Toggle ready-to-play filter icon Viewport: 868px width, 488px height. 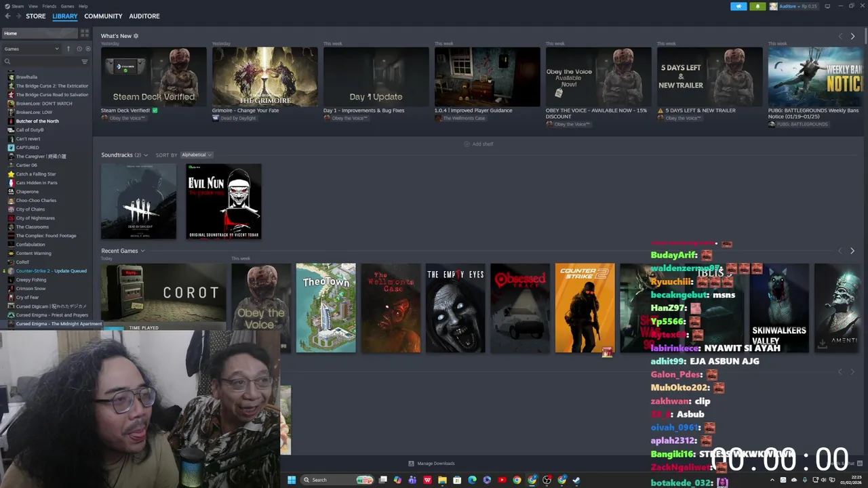coord(87,49)
